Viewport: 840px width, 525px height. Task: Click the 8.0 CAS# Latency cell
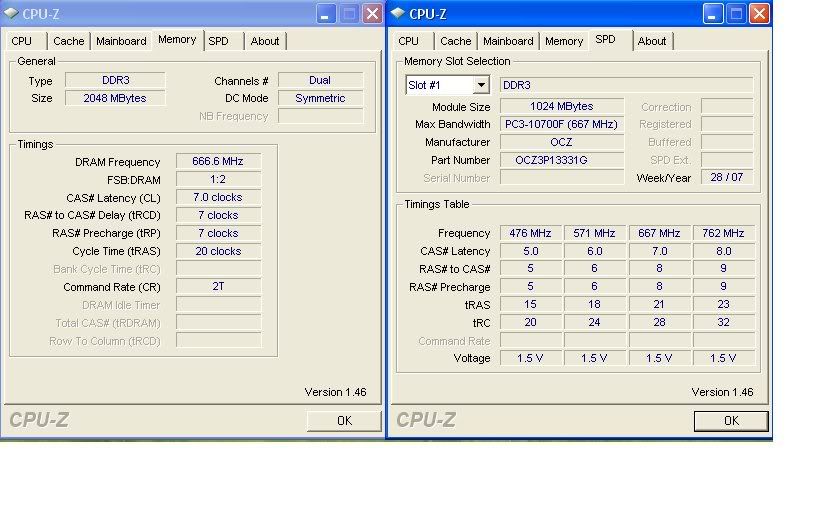point(724,251)
